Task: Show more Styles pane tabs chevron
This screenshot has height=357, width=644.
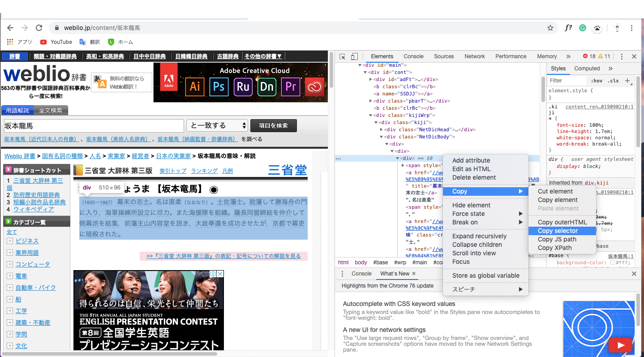Action: tap(610, 69)
